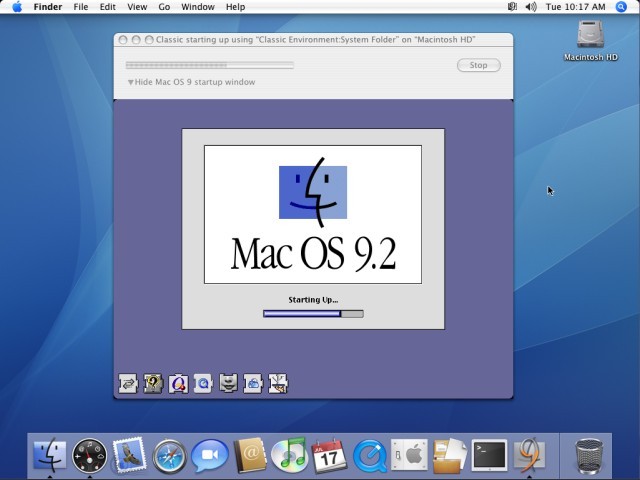Image resolution: width=640 pixels, height=480 pixels.
Task: Select the Macintosh HD desktop icon
Action: 591,40
